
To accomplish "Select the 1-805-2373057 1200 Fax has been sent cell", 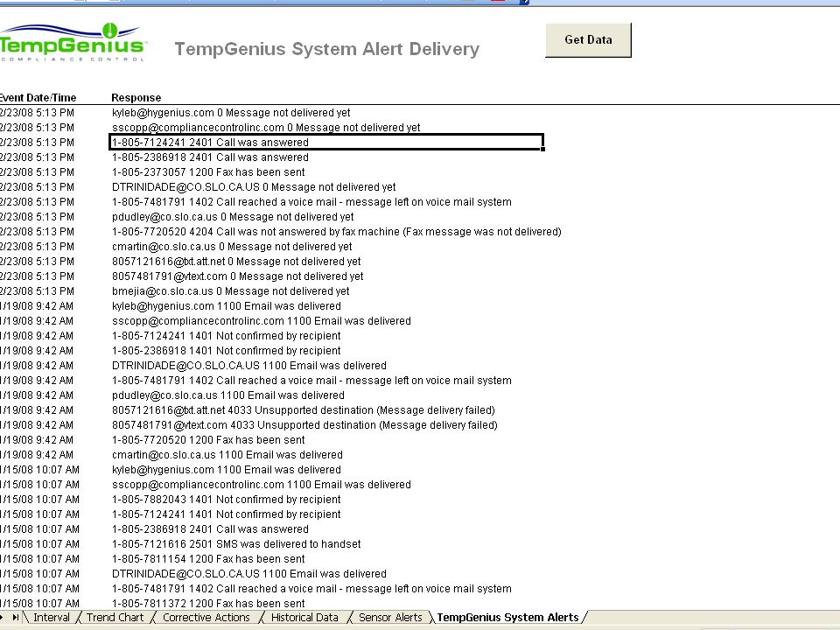I will pos(208,172).
